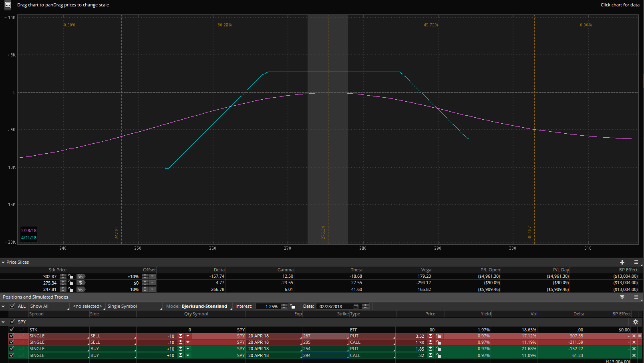
Task: Remove the 267 PUT sell row
Action: [634, 336]
